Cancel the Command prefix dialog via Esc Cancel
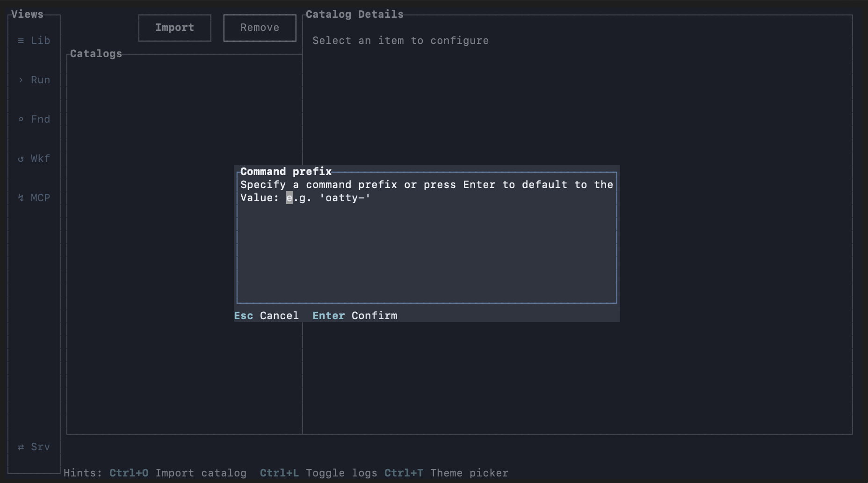 266,315
